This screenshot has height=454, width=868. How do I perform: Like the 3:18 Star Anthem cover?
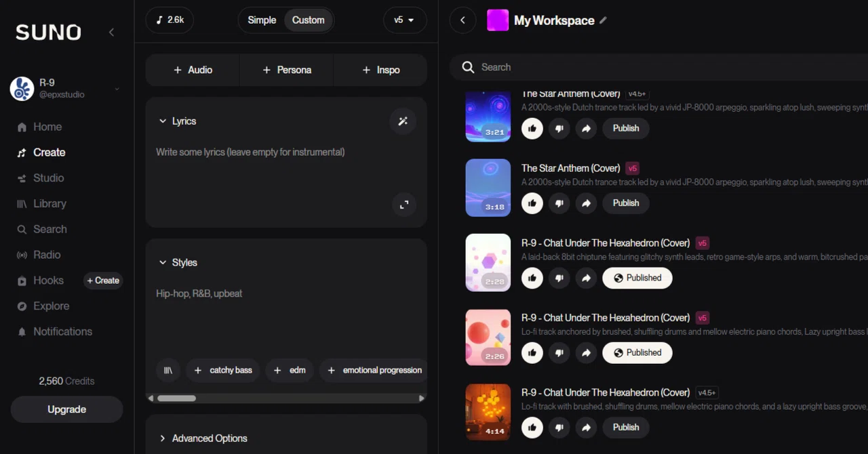pos(532,203)
